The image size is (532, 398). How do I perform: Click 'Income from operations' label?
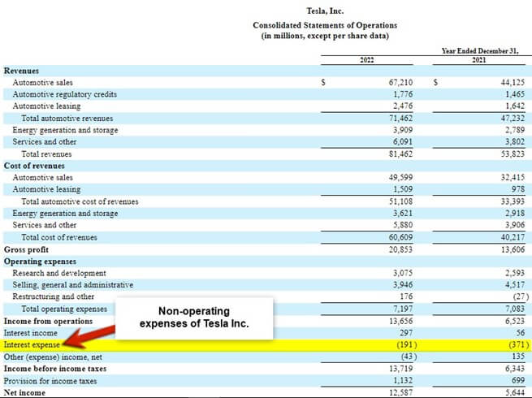click(48, 322)
